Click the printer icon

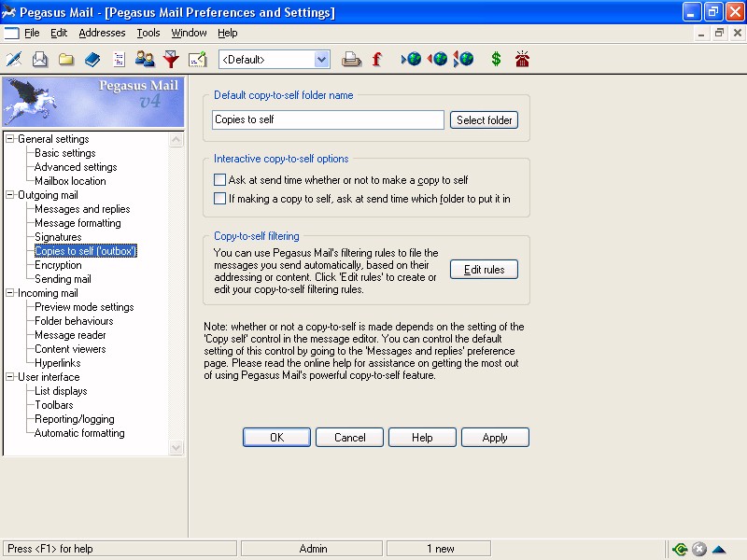pos(351,60)
